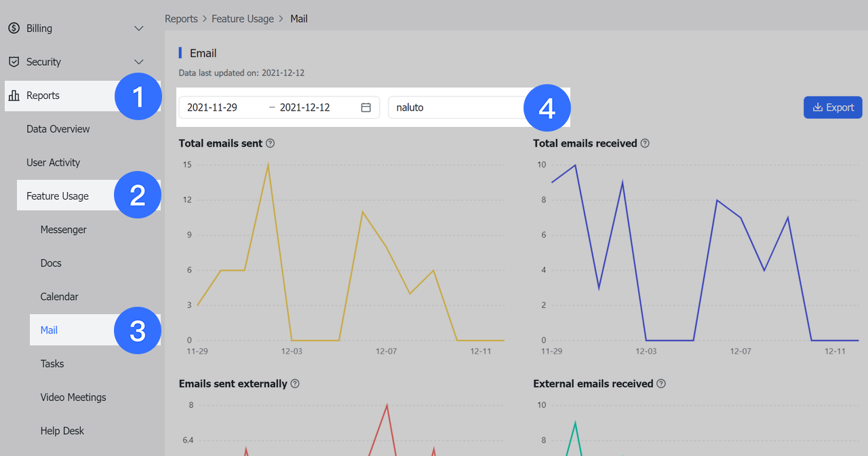This screenshot has width=868, height=456.
Task: Open the calendar icon in date range
Action: [x=366, y=107]
